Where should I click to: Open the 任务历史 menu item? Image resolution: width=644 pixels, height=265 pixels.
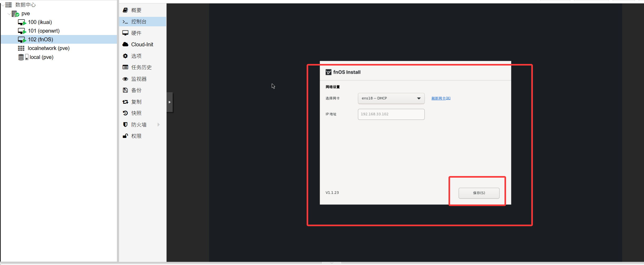(x=141, y=67)
